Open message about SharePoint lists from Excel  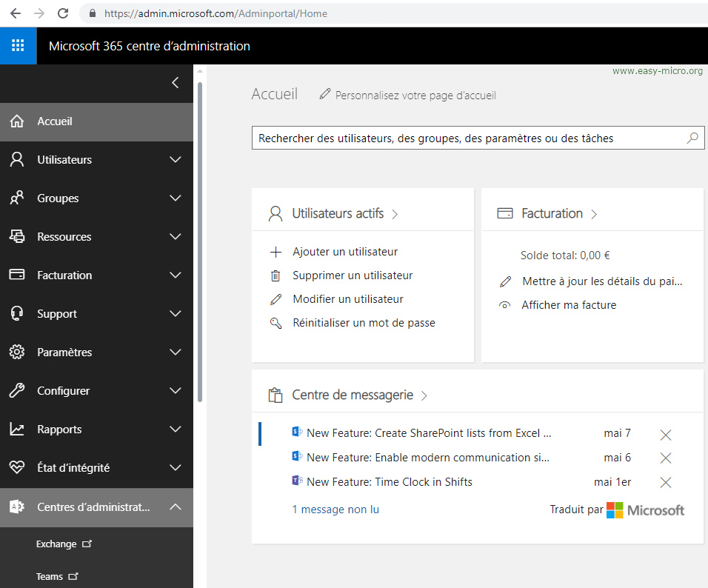[429, 433]
